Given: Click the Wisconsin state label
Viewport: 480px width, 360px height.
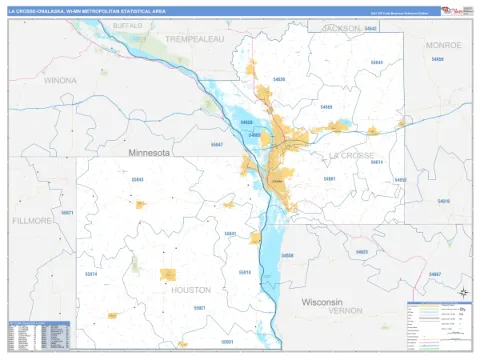Looking at the screenshot, I should 322,302.
